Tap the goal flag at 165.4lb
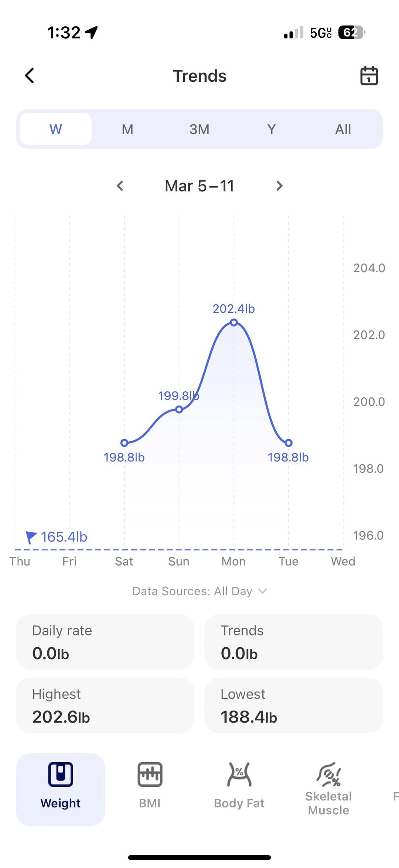 (31, 537)
